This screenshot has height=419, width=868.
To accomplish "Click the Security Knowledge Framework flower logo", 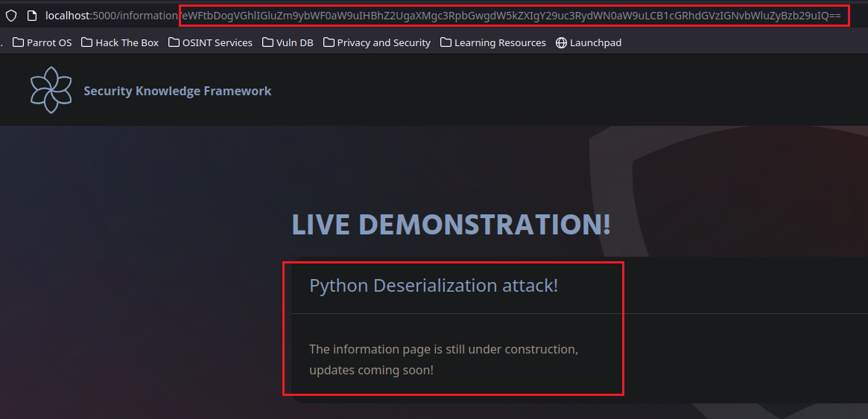I will [51, 90].
